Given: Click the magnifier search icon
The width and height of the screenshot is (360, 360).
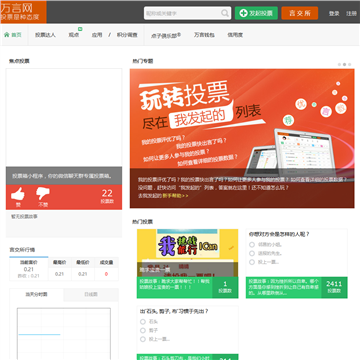Looking at the screenshot, I should (225, 13).
